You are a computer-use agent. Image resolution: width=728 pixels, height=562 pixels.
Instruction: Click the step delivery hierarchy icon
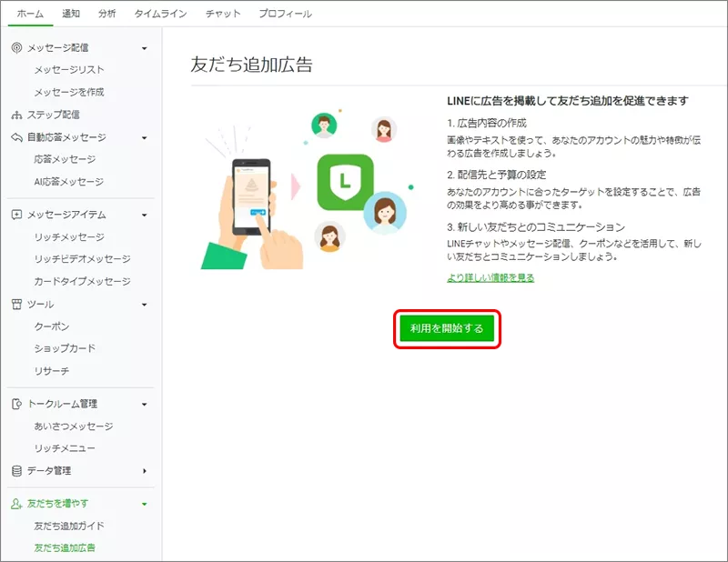click(x=15, y=115)
